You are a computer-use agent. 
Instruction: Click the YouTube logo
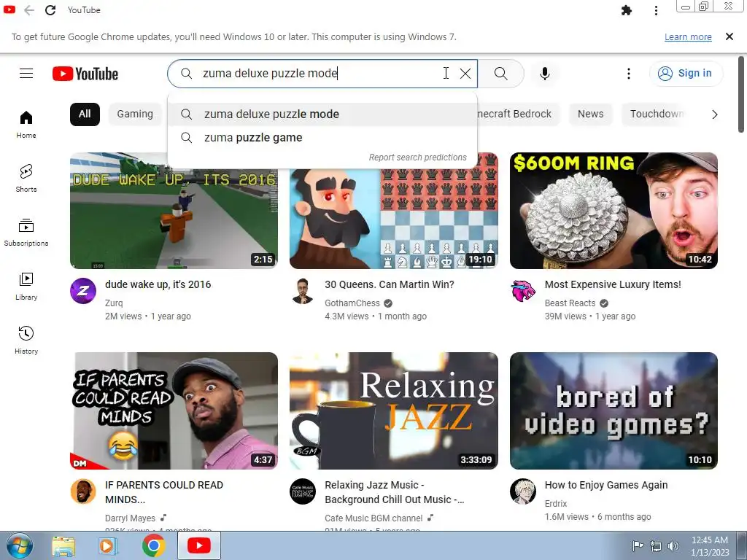[85, 74]
